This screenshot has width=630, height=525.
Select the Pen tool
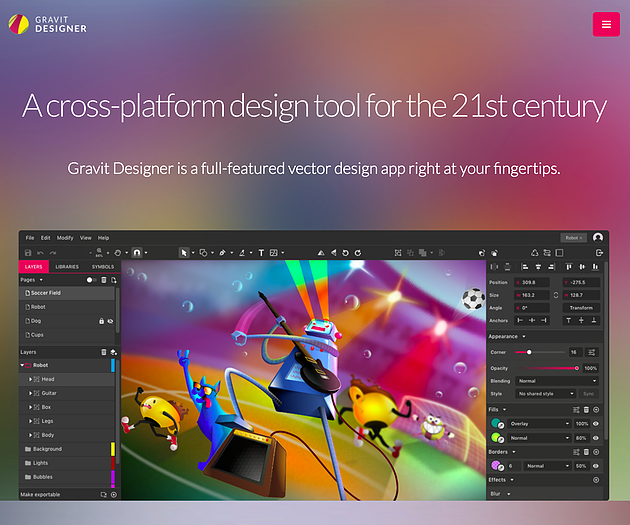coord(223,253)
